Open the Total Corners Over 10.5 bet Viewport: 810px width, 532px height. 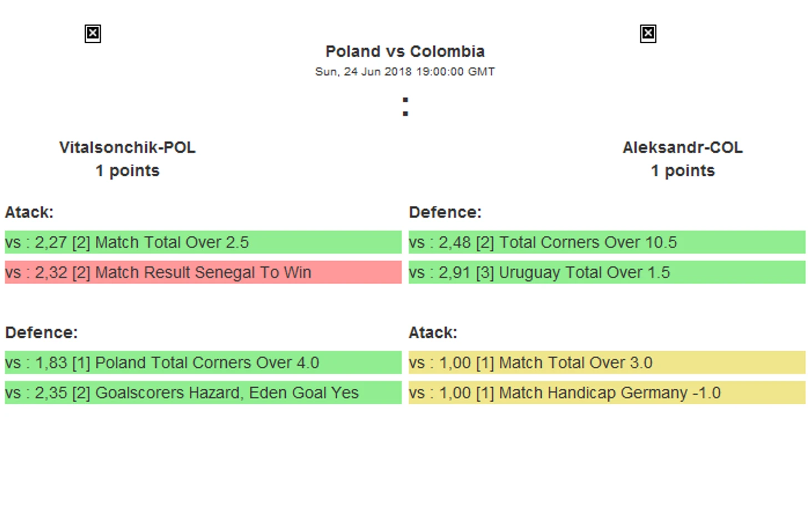click(x=607, y=242)
